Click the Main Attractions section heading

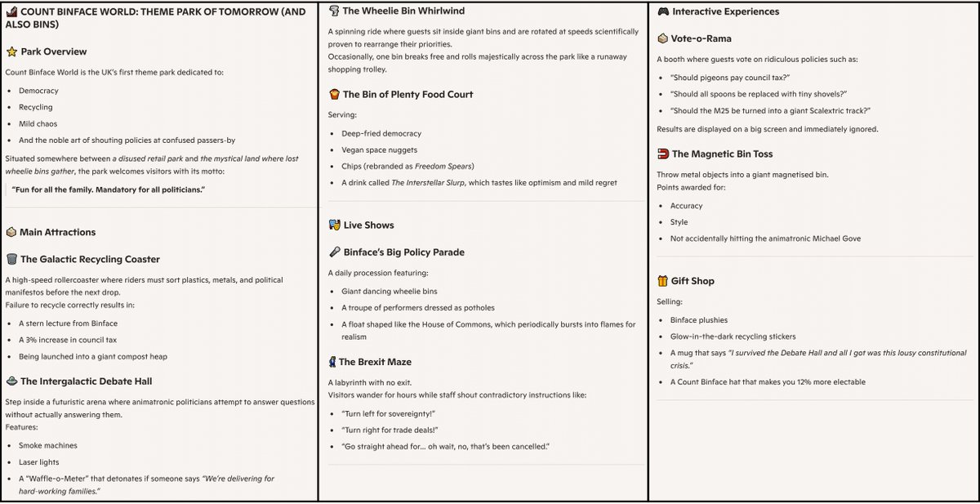click(57, 232)
